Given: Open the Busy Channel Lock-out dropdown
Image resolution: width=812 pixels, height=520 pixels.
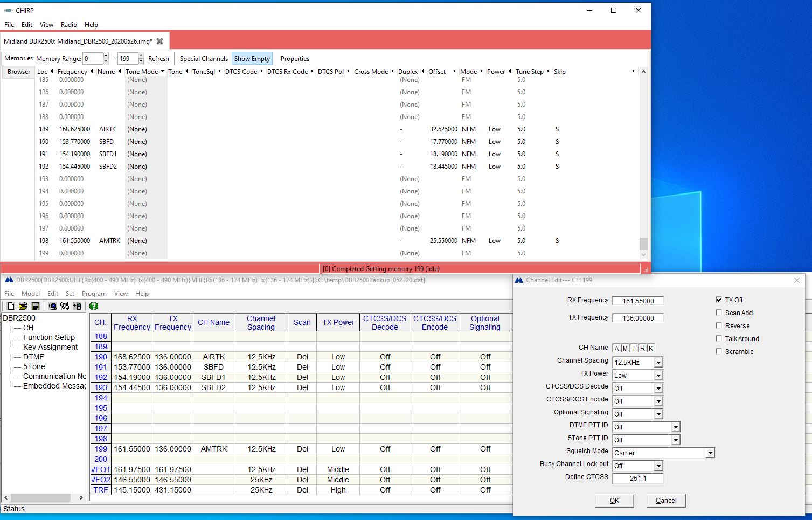Looking at the screenshot, I should (658, 466).
